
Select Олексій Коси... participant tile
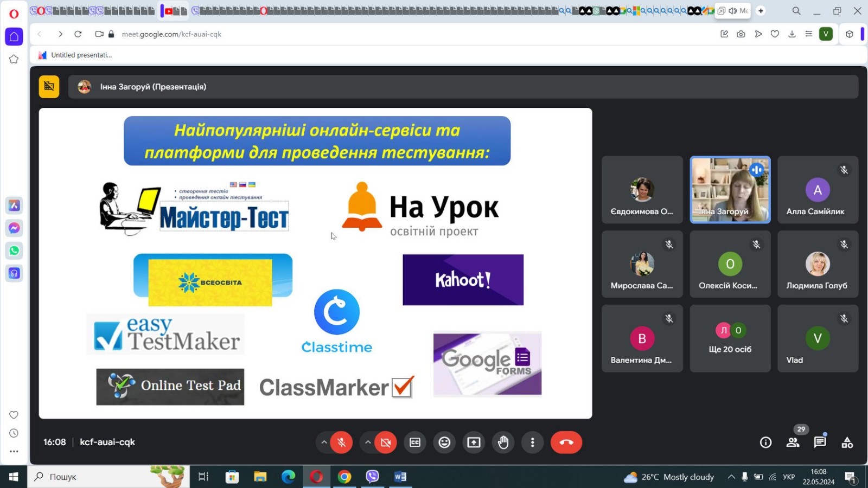[x=730, y=264]
